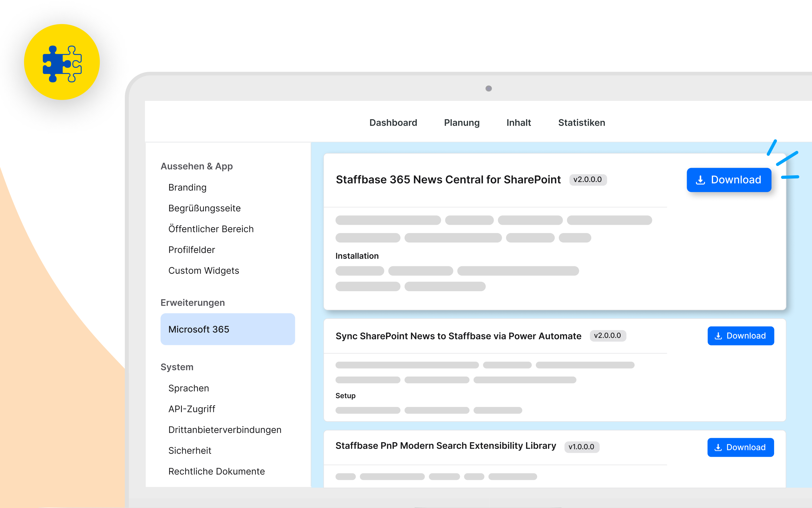Click the Sync SharePoint News to Staffbase title
The width and height of the screenshot is (812, 508).
(x=458, y=336)
